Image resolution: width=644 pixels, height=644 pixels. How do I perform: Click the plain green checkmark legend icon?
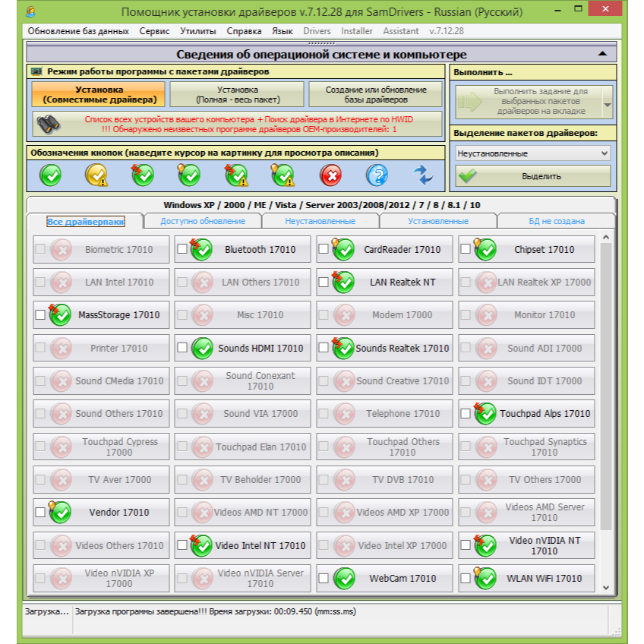point(51,175)
